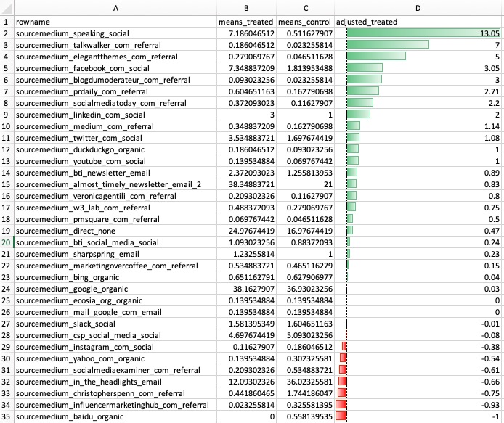Click means_control value 1.813953488

[x=305, y=68]
